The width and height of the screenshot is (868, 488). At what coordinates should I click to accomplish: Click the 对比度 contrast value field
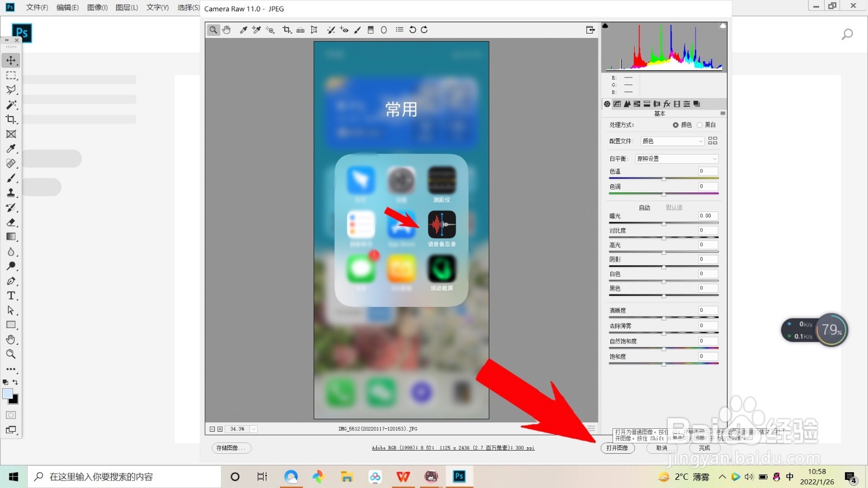tap(708, 230)
